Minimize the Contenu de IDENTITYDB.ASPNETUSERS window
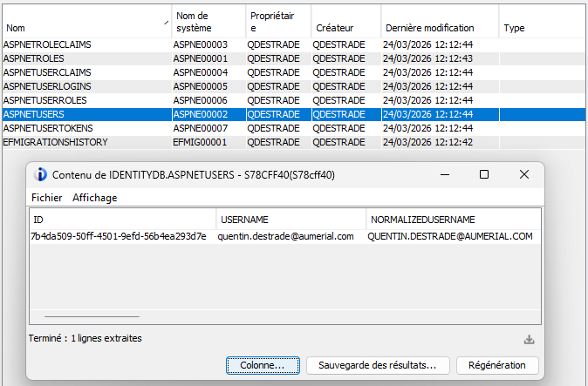This screenshot has width=588, height=386. point(445,174)
